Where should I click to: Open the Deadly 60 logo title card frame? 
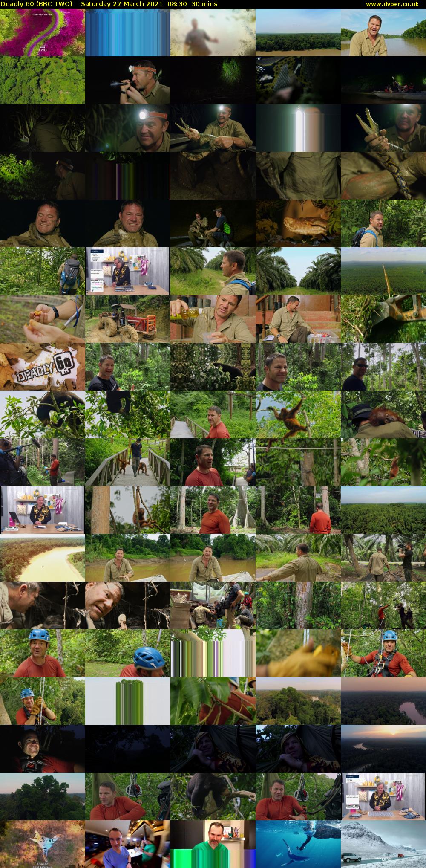43,367
